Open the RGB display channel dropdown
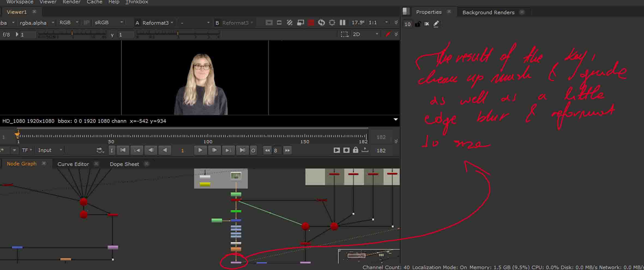The image size is (644, 270). [x=69, y=23]
